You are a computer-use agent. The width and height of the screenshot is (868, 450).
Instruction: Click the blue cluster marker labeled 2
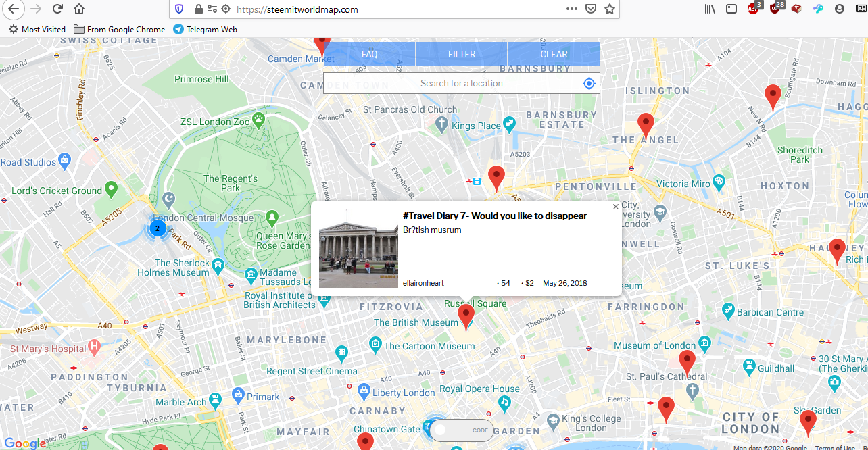(158, 228)
